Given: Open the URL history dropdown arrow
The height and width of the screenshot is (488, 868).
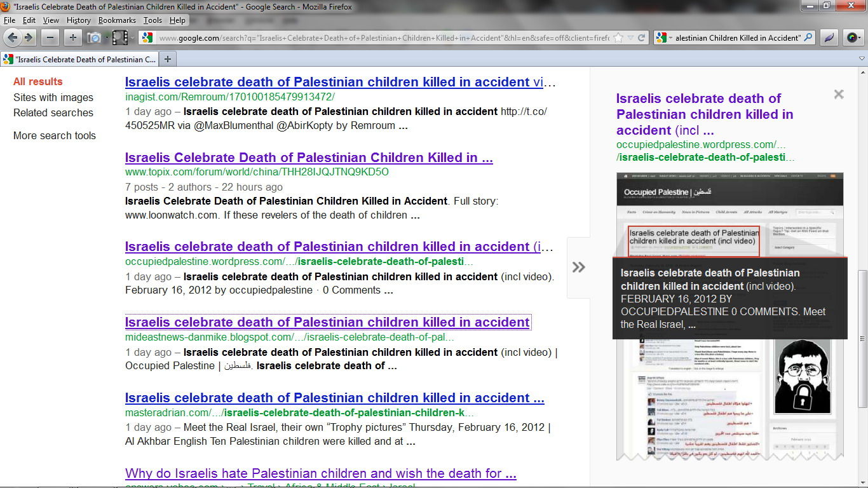Looking at the screenshot, I should click(x=630, y=37).
